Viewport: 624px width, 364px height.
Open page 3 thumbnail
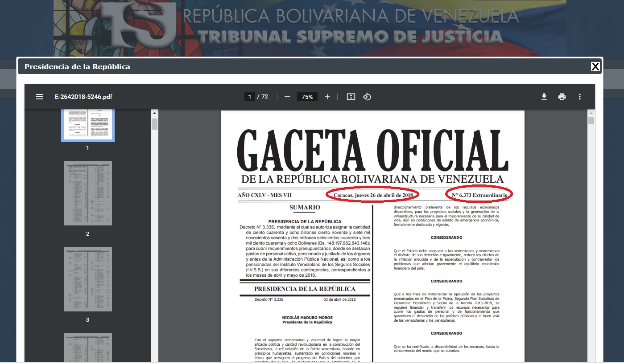point(87,279)
